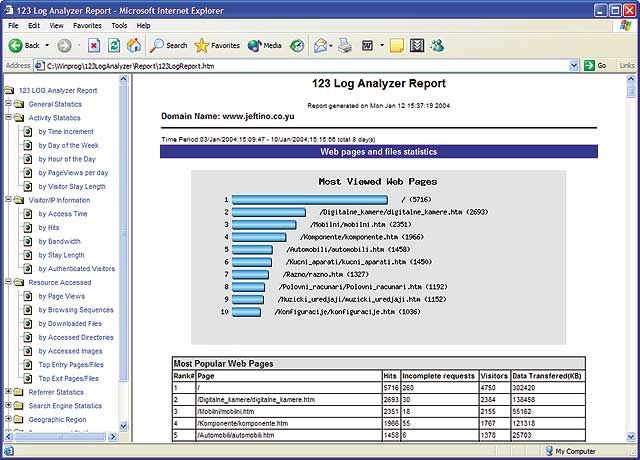640x460 pixels.
Task: Click the tree panel scroll down arrow
Action: (124, 426)
